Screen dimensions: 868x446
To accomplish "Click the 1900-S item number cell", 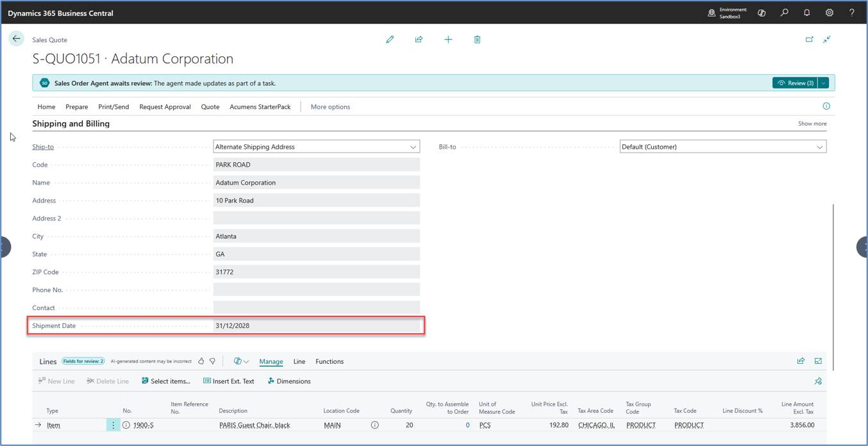I will (143, 425).
